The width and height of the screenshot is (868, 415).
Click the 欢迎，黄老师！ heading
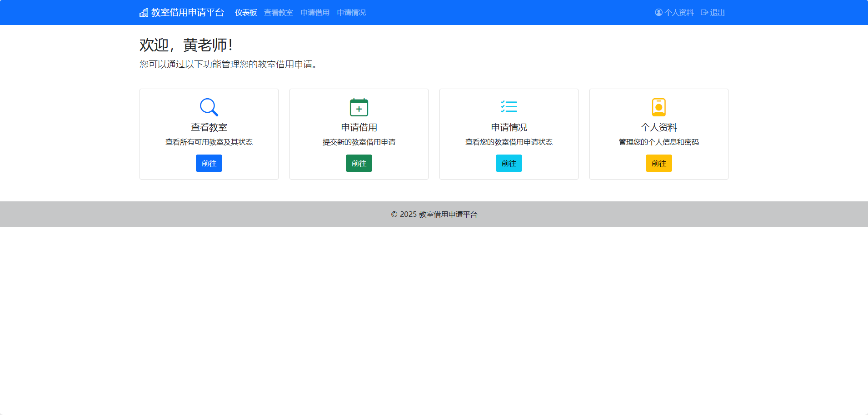point(186,45)
